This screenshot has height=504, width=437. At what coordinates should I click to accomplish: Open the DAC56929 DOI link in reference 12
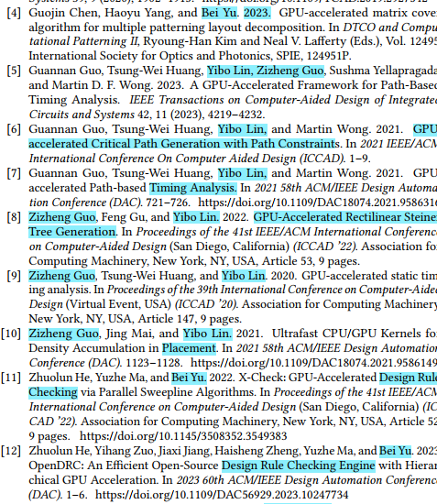pos(222,494)
